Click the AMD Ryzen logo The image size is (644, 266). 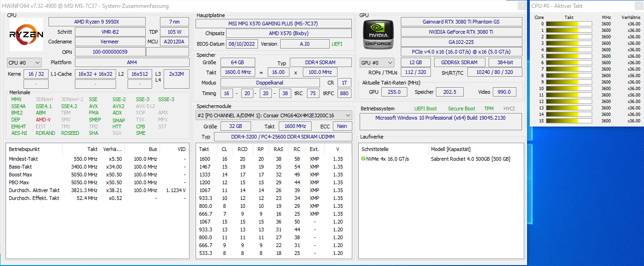coord(26,35)
